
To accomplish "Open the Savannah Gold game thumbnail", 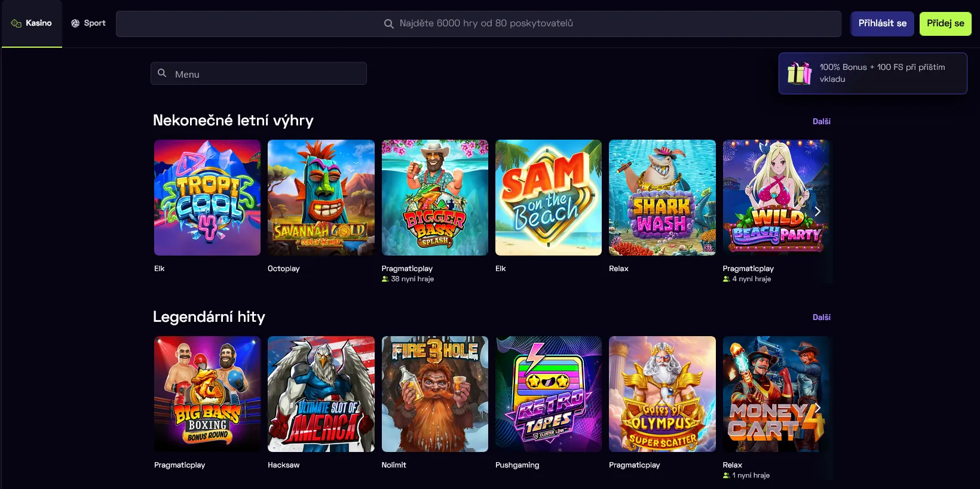I will (x=321, y=198).
